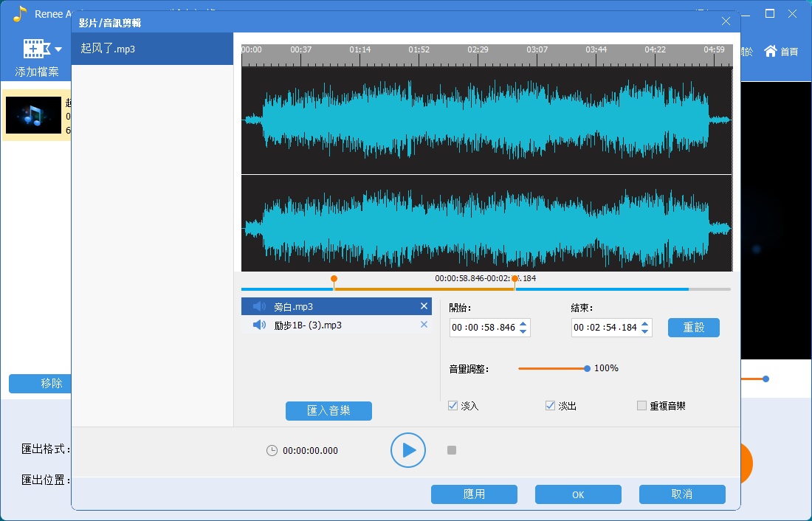Open dropdown arrow next to 添加檔案
Screen dimensions: 812x521
click(x=58, y=50)
